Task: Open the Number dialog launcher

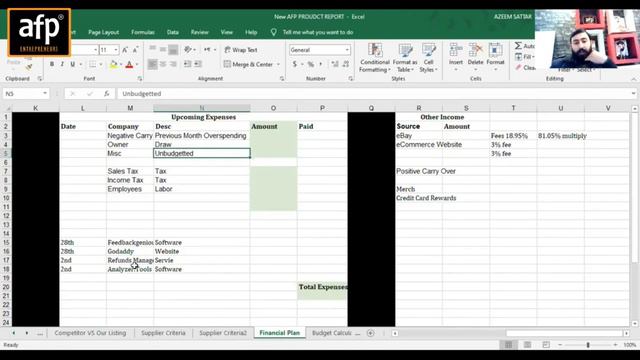Action: [351, 79]
